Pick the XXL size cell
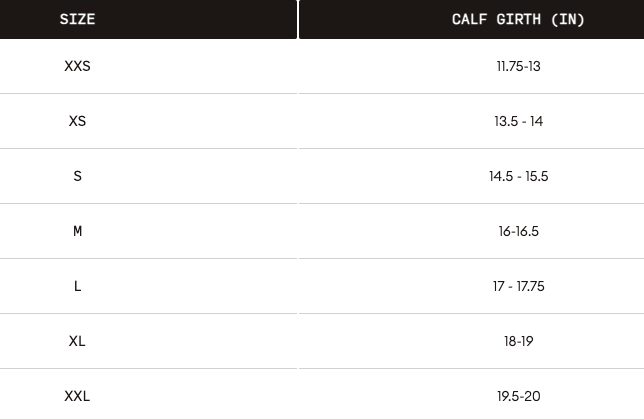Screen dimensions: 644x419 tap(77, 396)
